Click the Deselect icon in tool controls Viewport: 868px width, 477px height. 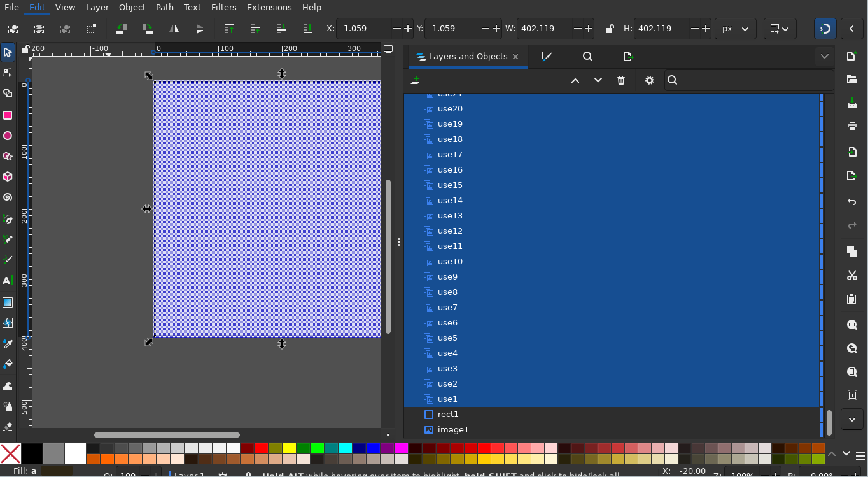[65, 29]
